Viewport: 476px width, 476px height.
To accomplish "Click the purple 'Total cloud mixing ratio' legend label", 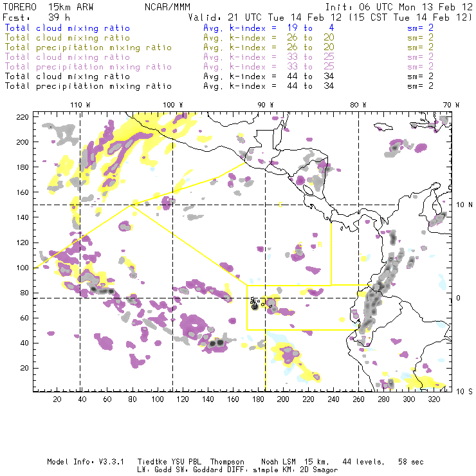I will [x=68, y=57].
